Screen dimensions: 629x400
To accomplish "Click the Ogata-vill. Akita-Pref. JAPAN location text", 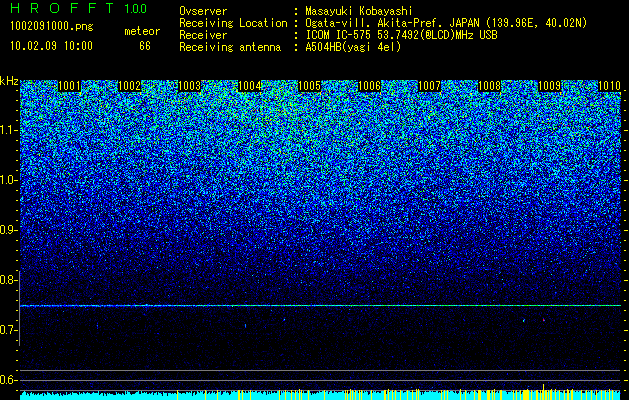I will 446,23.
